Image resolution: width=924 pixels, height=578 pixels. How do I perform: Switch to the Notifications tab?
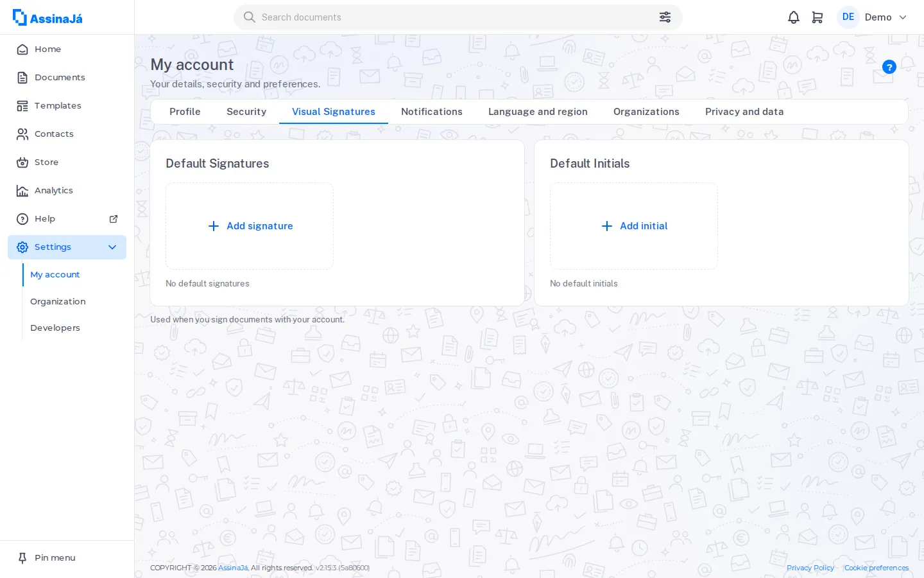[432, 112]
